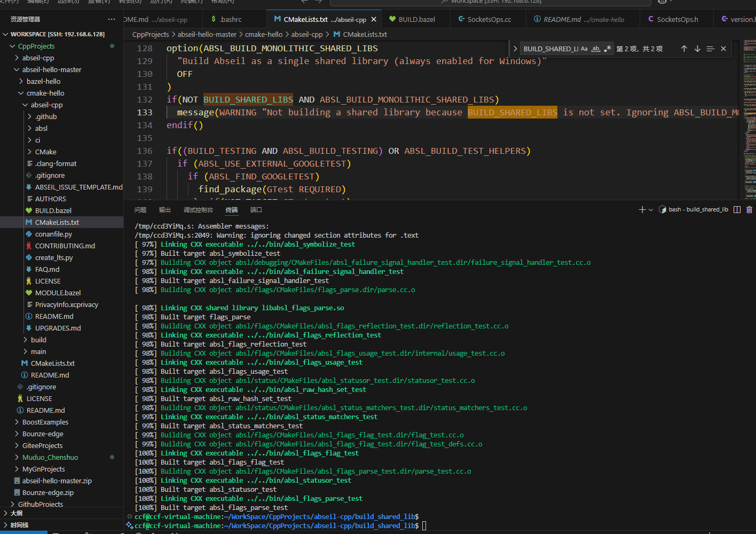The image size is (756, 534).
Task: Click the editor minimap overview
Action: pyautogui.click(x=748, y=119)
